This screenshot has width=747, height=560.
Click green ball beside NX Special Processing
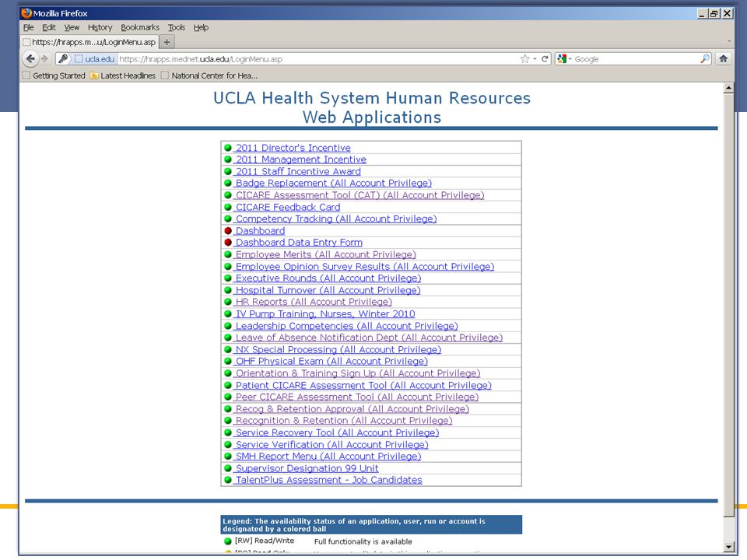[x=228, y=349]
